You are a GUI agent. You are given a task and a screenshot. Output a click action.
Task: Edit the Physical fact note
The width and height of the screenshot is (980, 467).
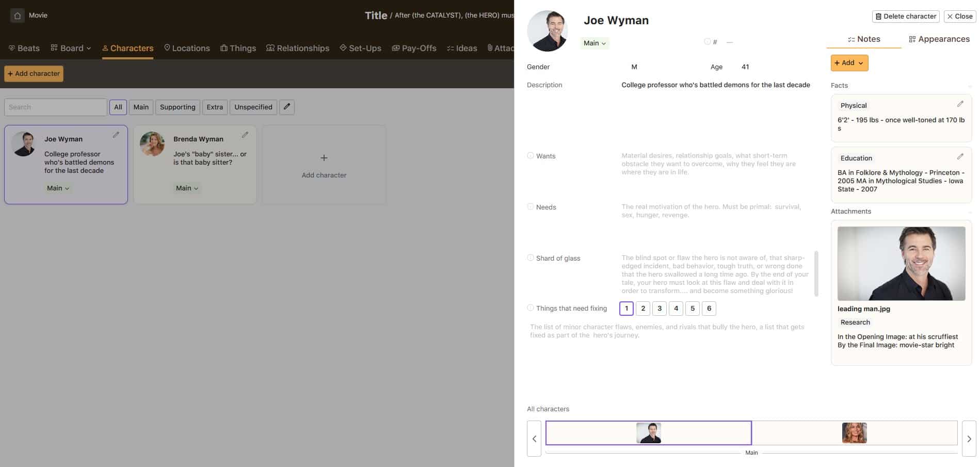[x=960, y=104]
